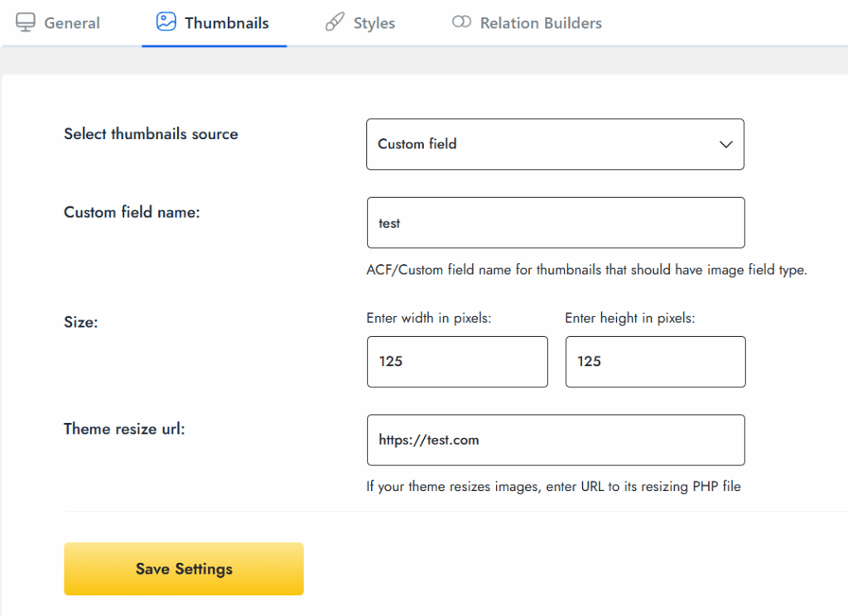Select the Thumbnails tab

click(214, 22)
